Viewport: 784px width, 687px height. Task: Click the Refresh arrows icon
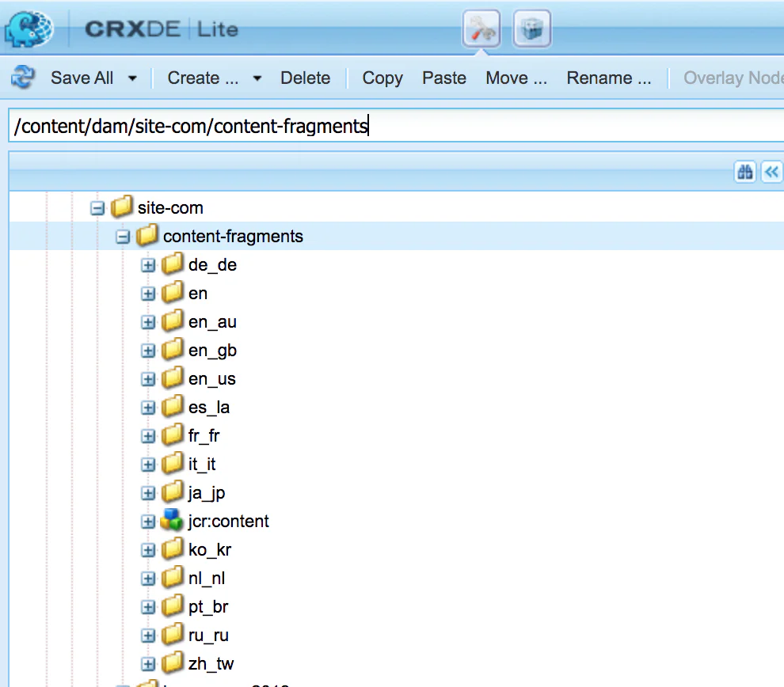pyautogui.click(x=23, y=78)
